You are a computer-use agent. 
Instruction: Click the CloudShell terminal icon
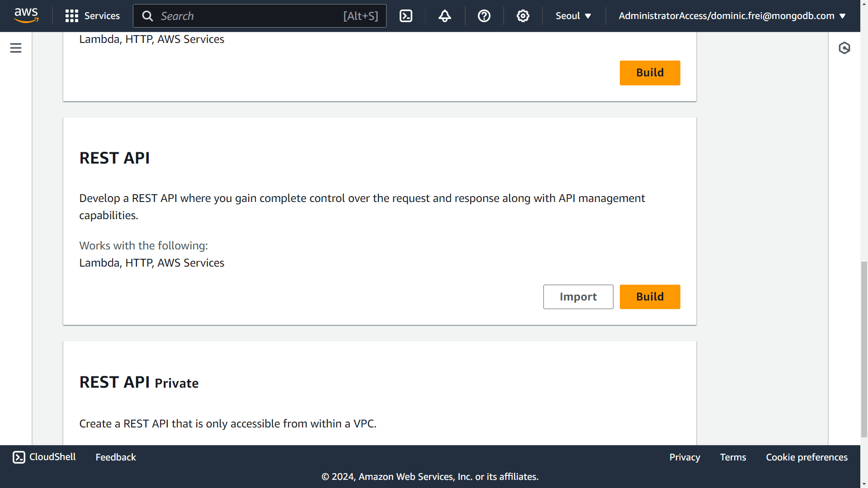(18, 456)
